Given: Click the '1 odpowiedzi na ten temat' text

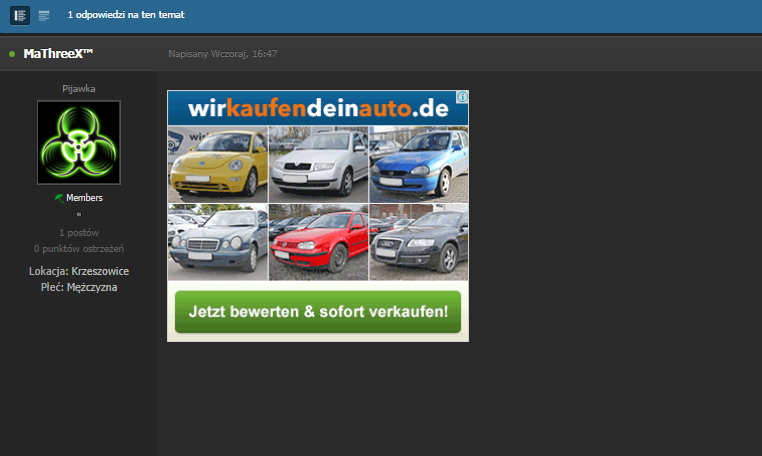Looking at the screenshot, I should coord(126,15).
